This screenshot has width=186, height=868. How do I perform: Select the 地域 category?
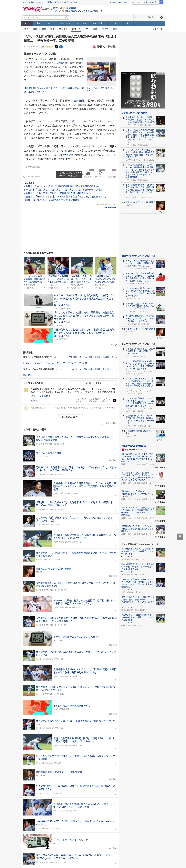[114, 29]
